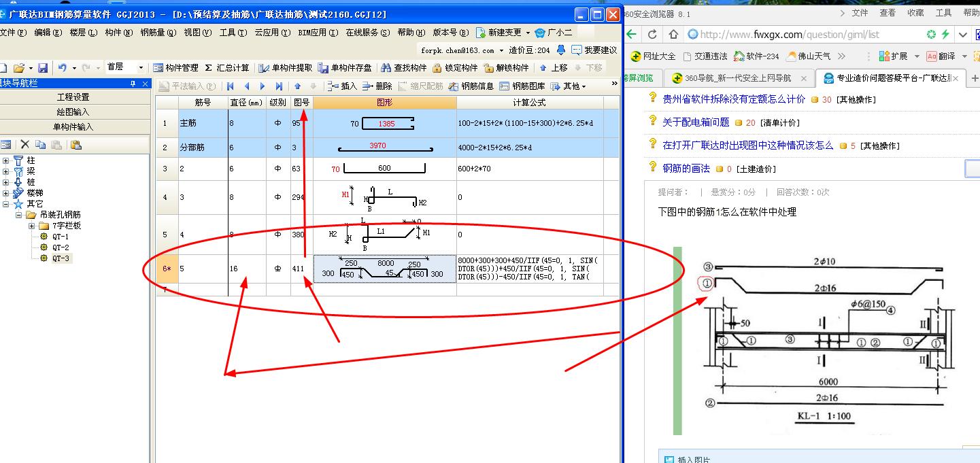Image resolution: width=980 pixels, height=463 pixels.
Task: Click the save disk icon
Action: pos(43,68)
